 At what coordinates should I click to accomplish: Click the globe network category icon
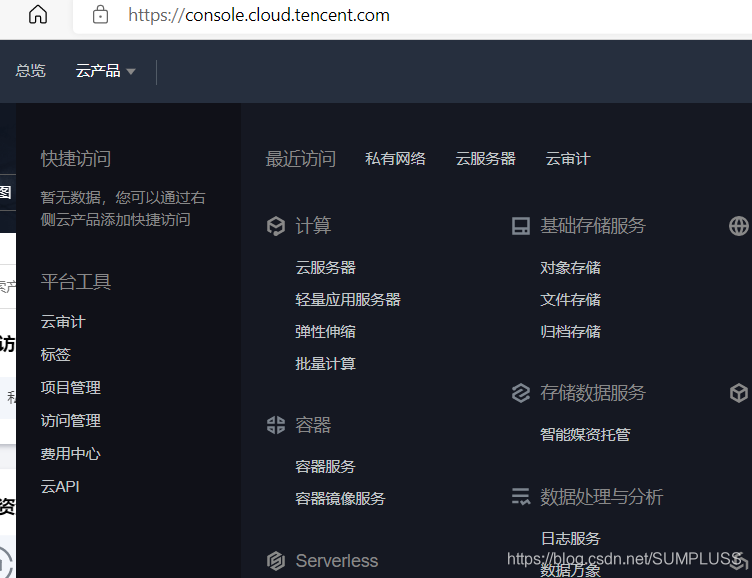739,226
